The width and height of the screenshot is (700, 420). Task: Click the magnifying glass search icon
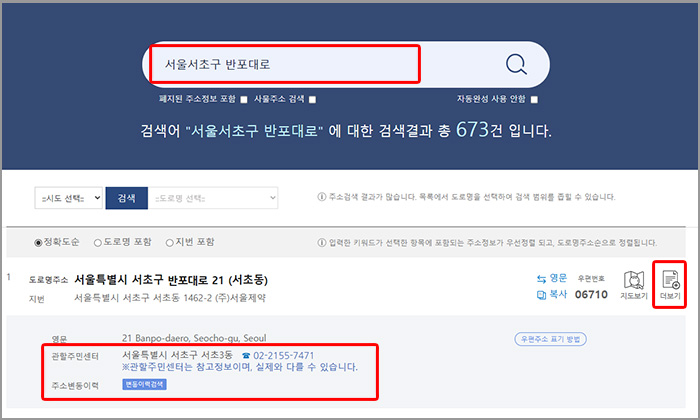(516, 64)
